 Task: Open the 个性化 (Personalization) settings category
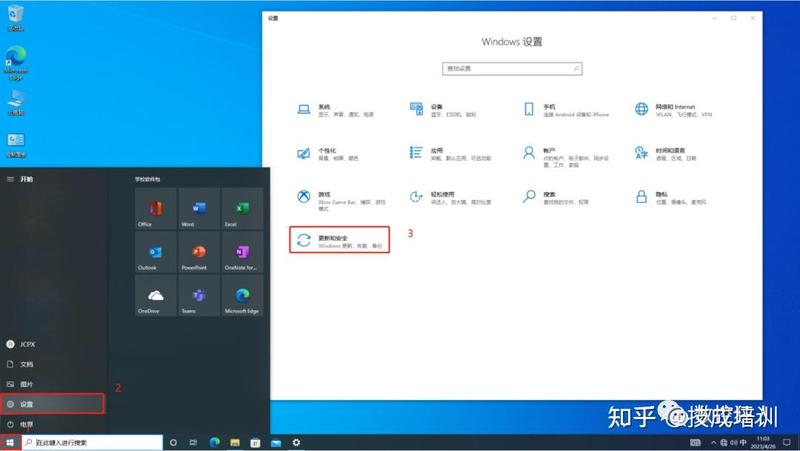click(327, 154)
